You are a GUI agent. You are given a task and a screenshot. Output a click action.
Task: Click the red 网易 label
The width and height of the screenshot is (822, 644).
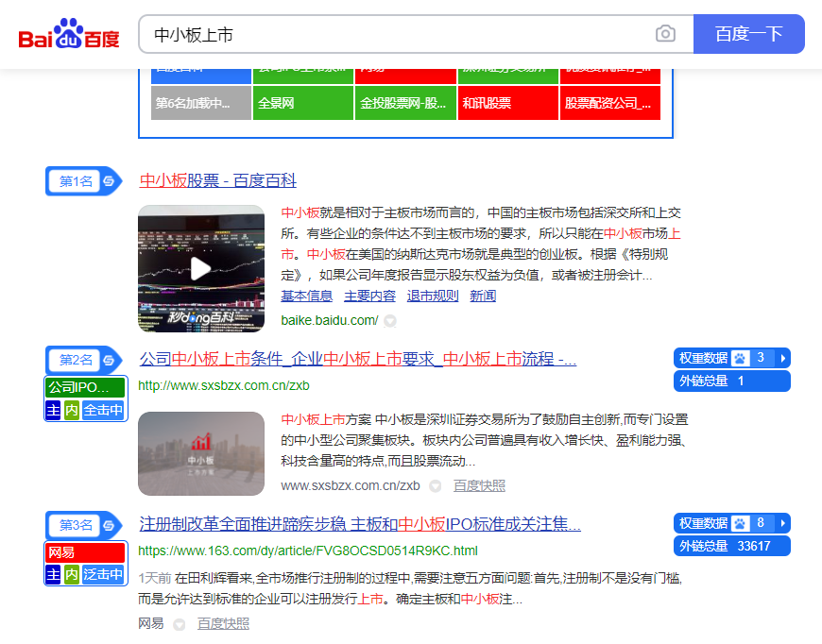pos(85,552)
